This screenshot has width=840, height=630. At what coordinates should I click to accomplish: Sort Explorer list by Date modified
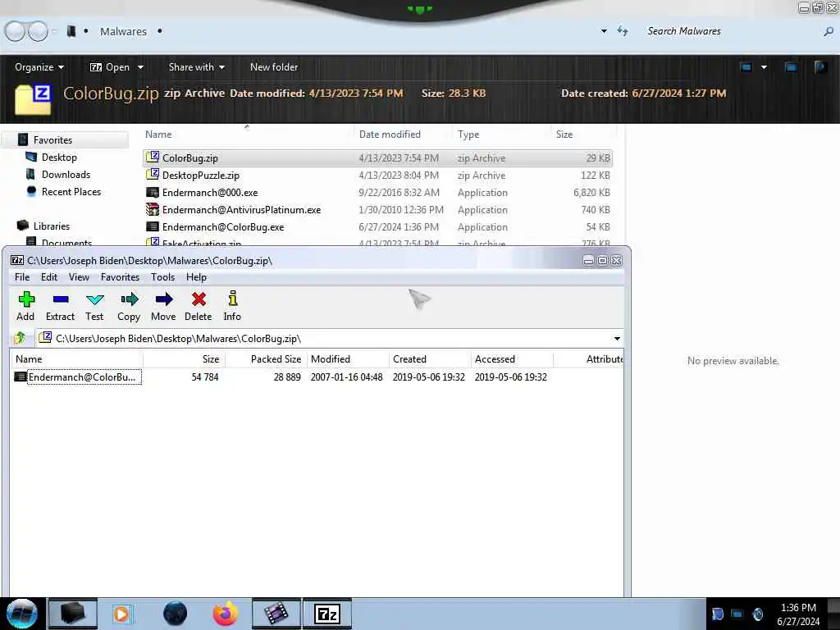click(x=402, y=135)
